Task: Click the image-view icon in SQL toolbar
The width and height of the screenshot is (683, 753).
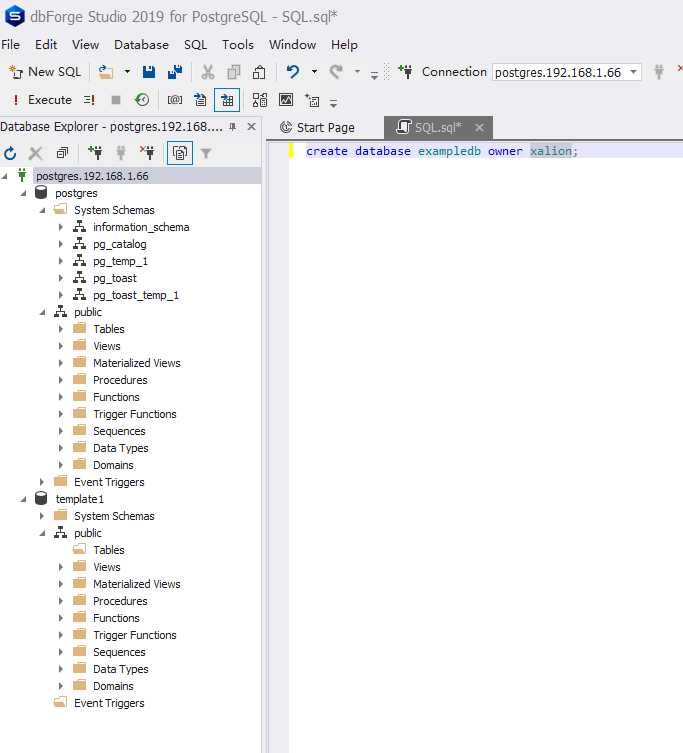Action: click(286, 100)
